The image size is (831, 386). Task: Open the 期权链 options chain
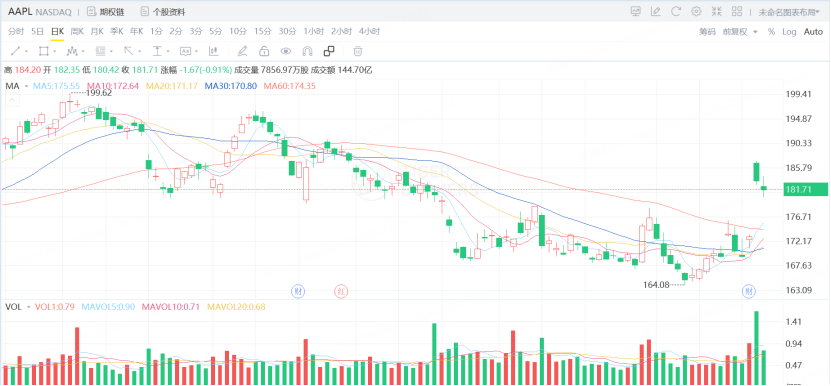point(105,12)
